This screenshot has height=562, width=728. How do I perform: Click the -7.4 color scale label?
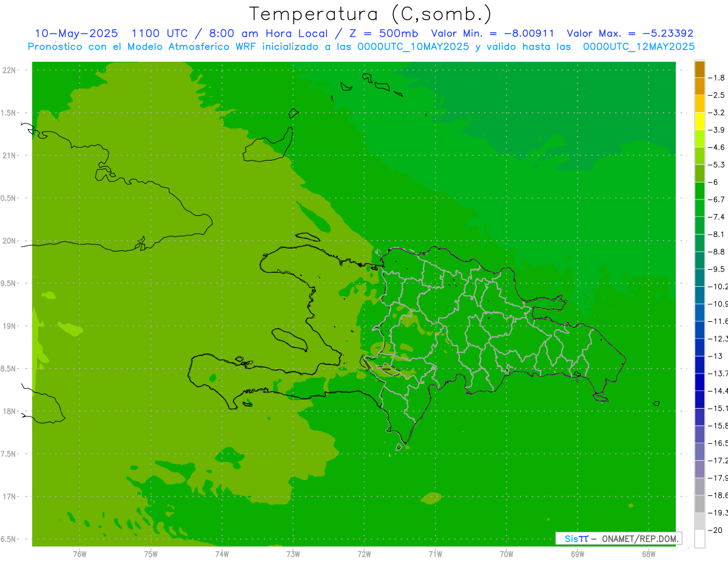point(717,217)
